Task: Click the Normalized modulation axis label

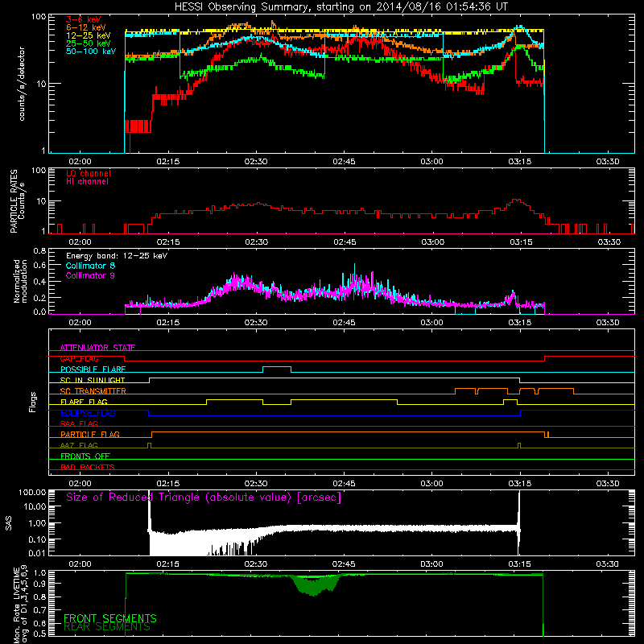Action: pyautogui.click(x=20, y=281)
